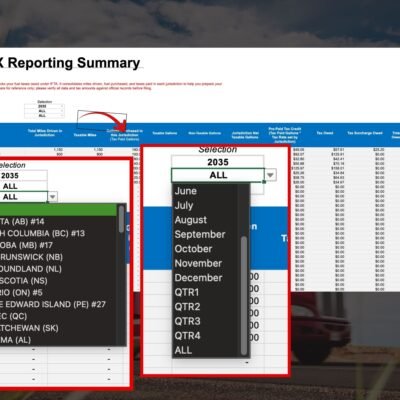Select New Brunswick (NB) entry

tap(31, 257)
